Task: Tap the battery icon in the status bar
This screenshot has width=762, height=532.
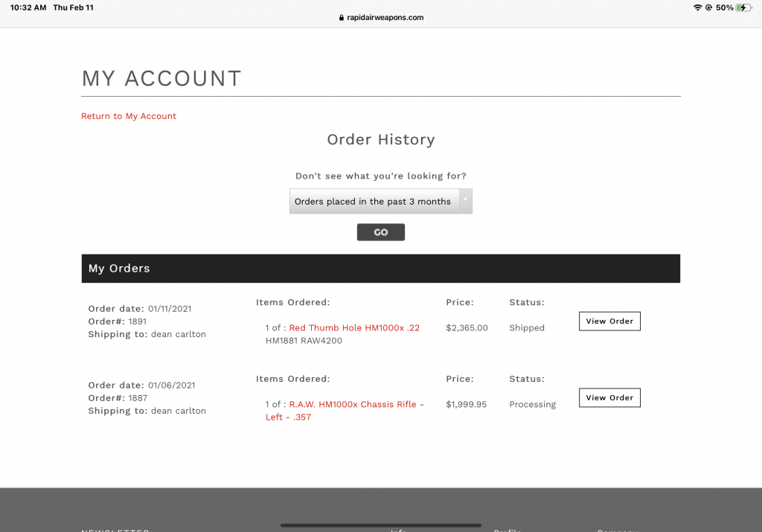Action: (x=743, y=7)
